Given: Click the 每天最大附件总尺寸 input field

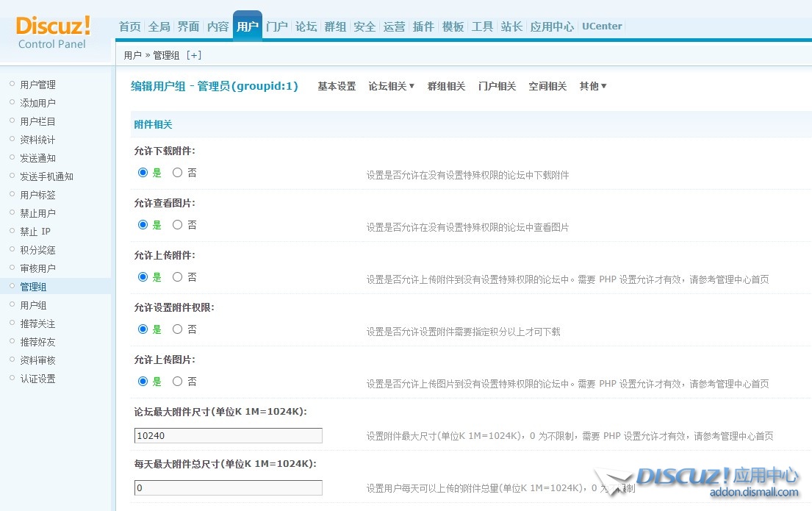Looking at the screenshot, I should click(229, 487).
